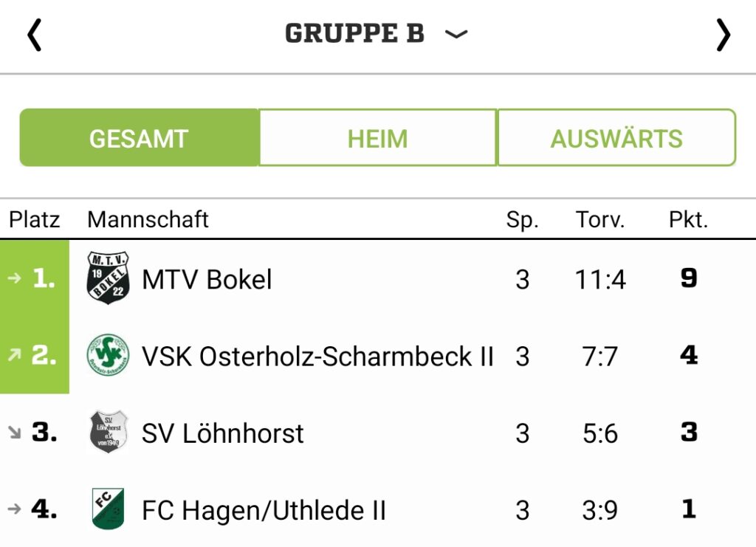Open the MTV Bokel team page
This screenshot has height=547, width=756.
(x=207, y=280)
